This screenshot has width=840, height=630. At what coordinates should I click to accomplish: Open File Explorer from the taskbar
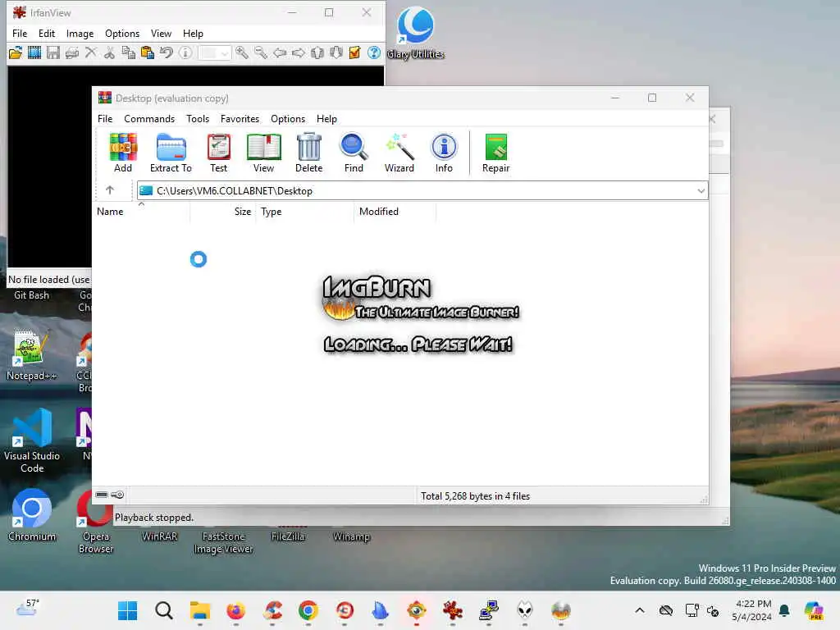(x=200, y=610)
